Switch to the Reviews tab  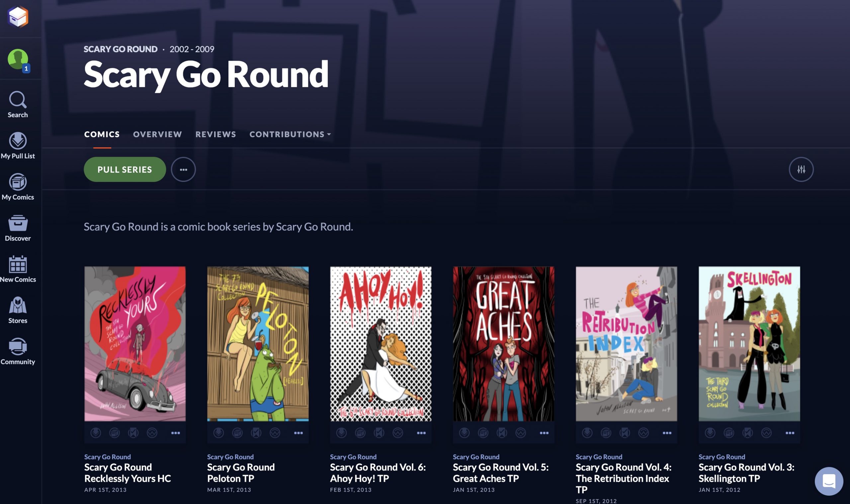pos(215,134)
